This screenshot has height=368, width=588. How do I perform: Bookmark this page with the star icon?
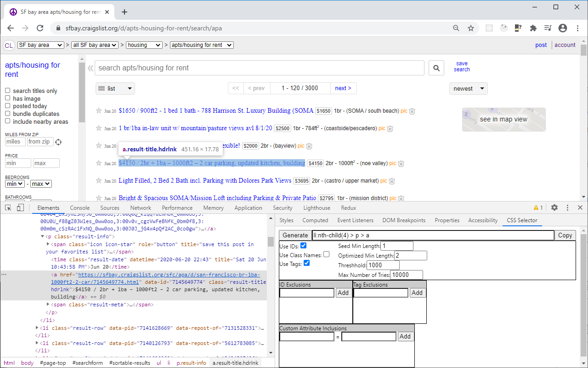471,28
